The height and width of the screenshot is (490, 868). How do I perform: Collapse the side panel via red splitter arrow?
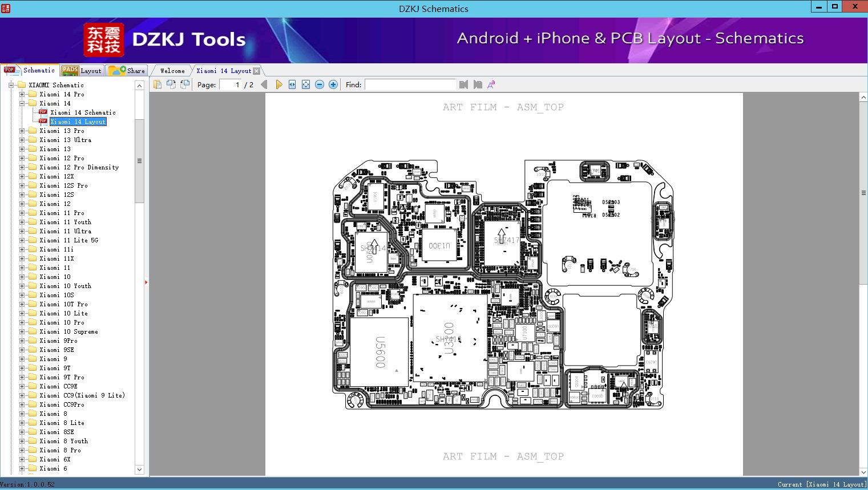pyautogui.click(x=146, y=282)
